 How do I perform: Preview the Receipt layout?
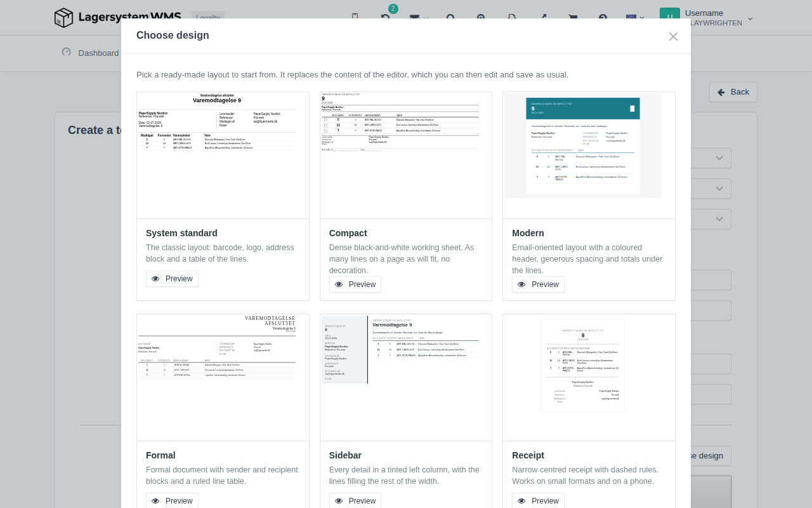pyautogui.click(x=538, y=500)
